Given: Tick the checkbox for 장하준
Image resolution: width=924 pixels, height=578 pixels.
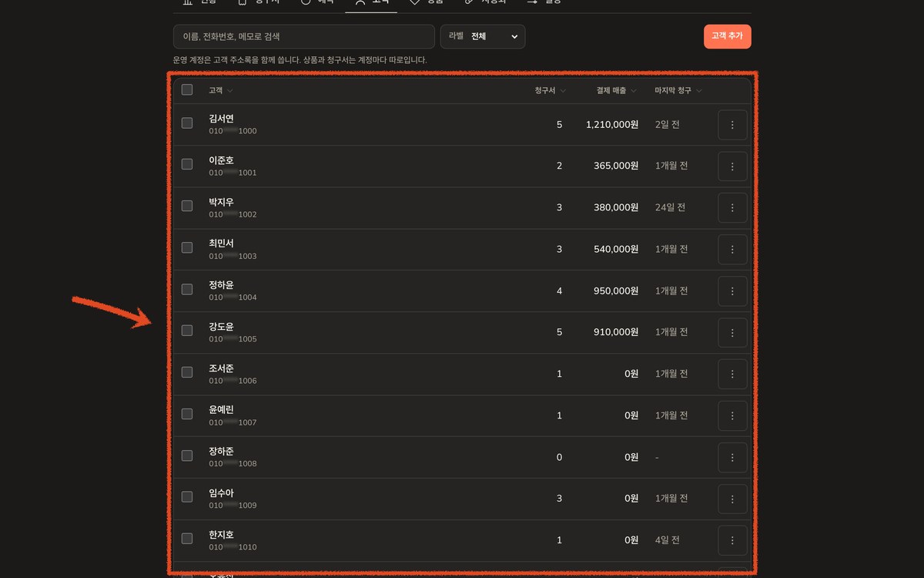Looking at the screenshot, I should coord(187,455).
